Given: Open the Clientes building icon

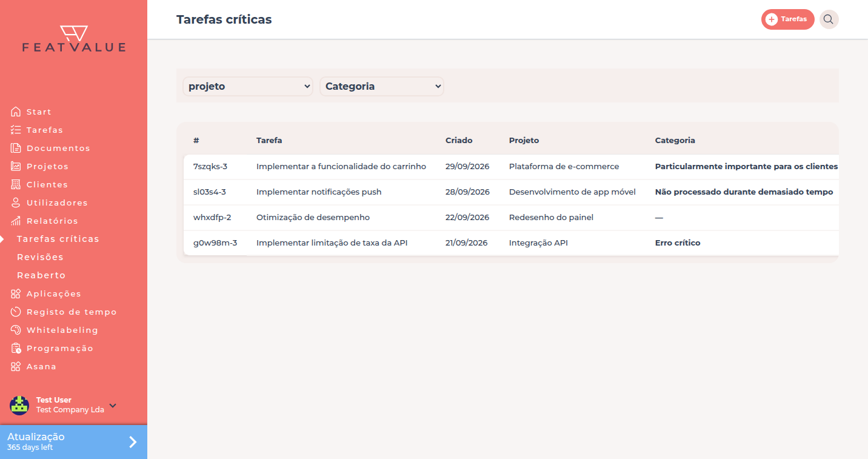Looking at the screenshot, I should click(x=16, y=184).
